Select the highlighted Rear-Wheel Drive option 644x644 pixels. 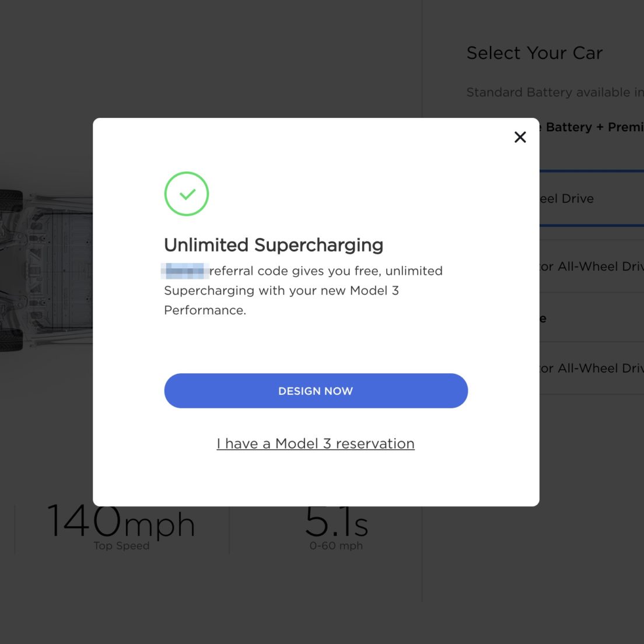(x=592, y=198)
